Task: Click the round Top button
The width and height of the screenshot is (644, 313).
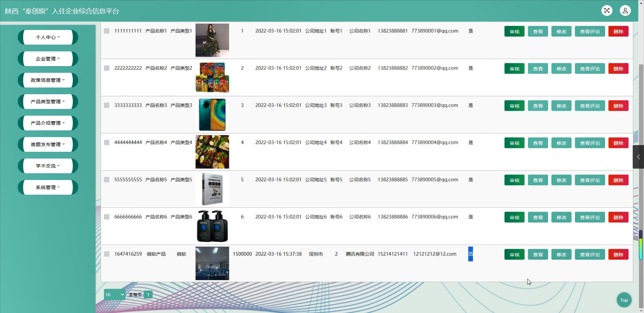Action: click(624, 300)
